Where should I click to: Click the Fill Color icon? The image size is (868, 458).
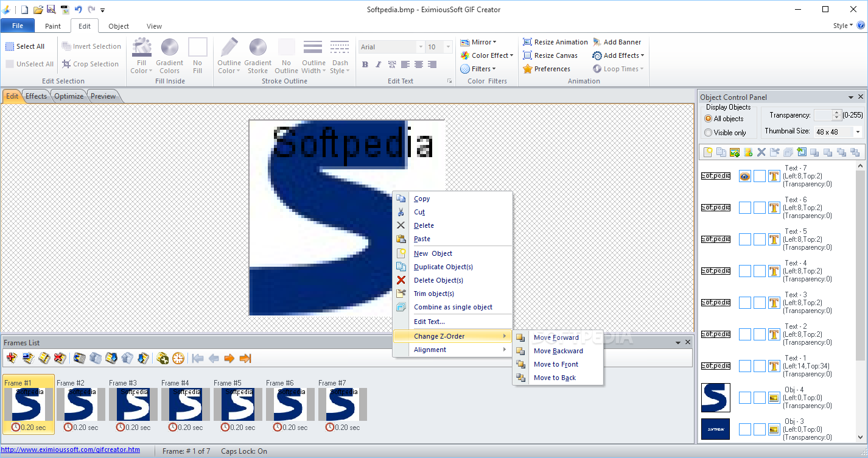pyautogui.click(x=142, y=48)
